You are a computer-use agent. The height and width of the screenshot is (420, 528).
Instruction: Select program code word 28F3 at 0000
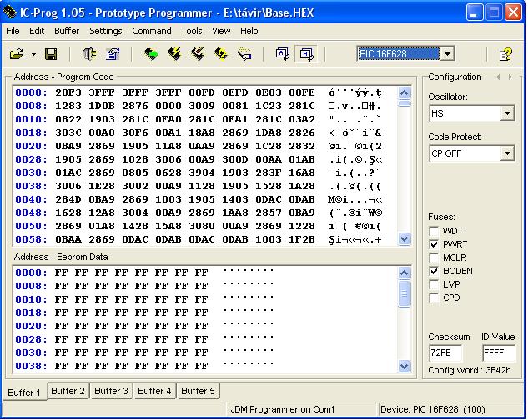[x=68, y=92]
